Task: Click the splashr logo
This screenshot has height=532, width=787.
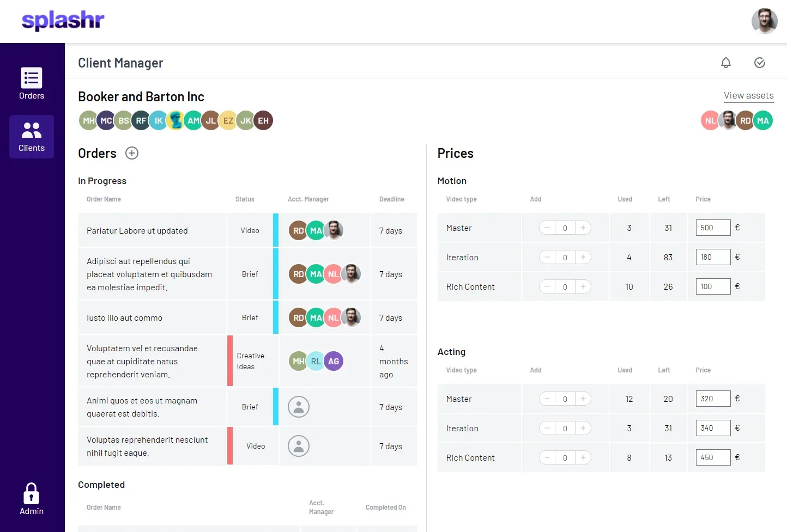Action: 63,21
